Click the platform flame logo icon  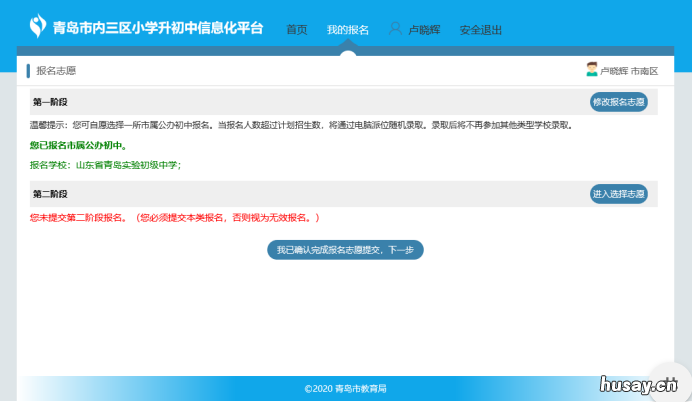pyautogui.click(x=38, y=26)
